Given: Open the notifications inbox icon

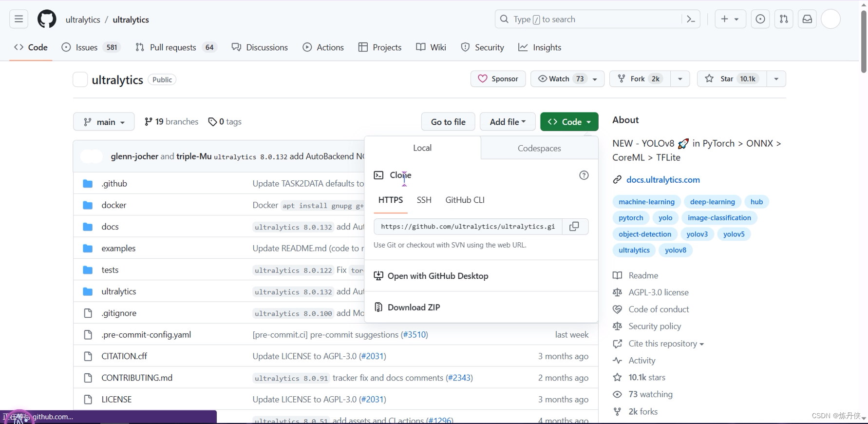Looking at the screenshot, I should tap(807, 19).
